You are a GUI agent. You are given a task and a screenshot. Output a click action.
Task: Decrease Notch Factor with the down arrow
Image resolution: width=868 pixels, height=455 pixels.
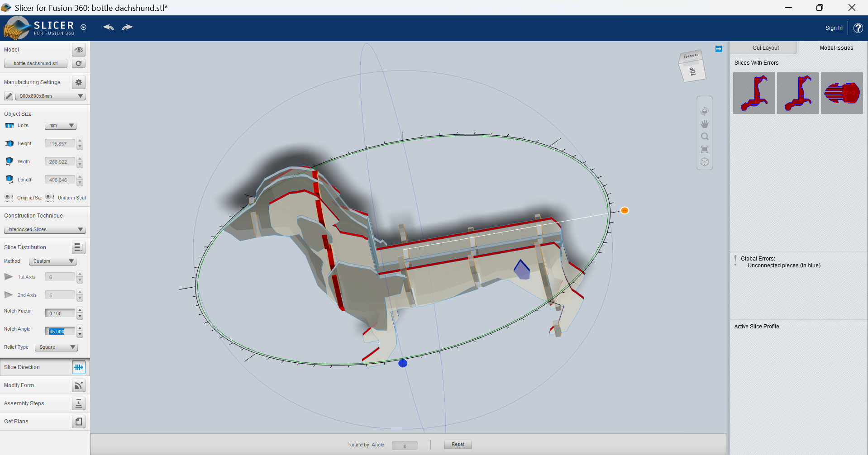[x=80, y=316]
